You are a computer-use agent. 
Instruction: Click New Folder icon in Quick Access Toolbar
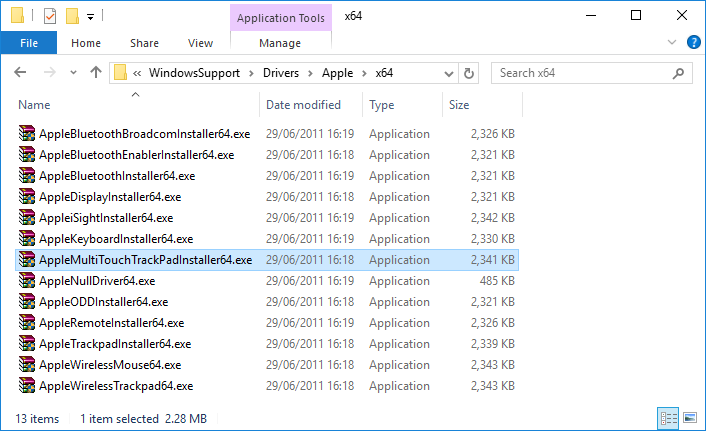tap(72, 17)
